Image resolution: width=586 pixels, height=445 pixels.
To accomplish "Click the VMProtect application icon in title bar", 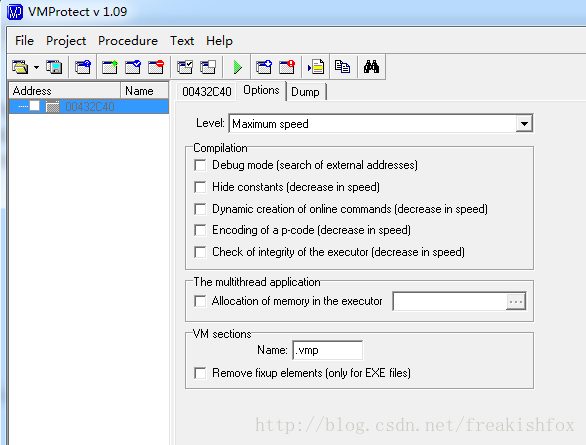I will (15, 12).
